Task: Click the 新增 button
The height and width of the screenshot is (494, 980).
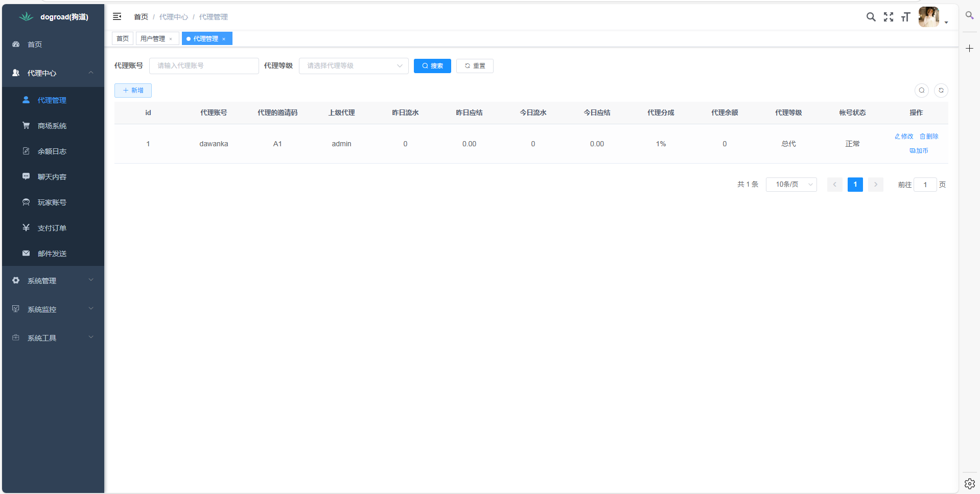Action: pos(133,91)
